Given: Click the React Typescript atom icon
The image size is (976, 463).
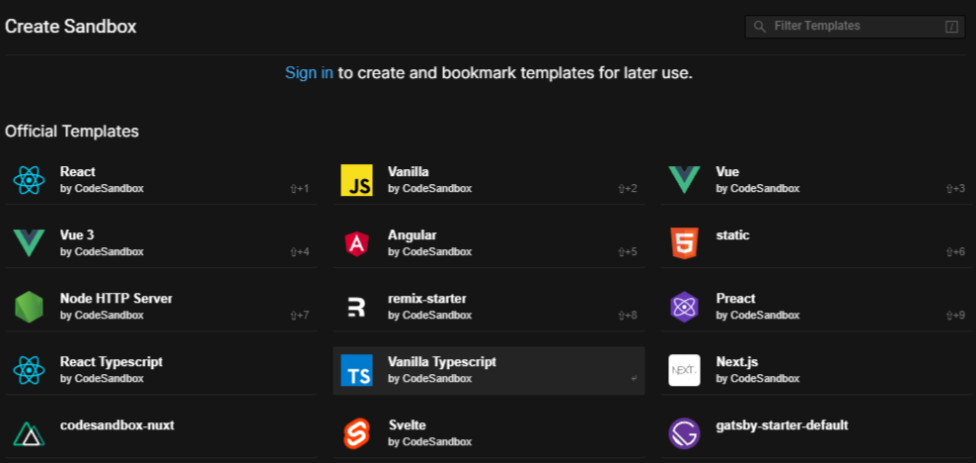Looking at the screenshot, I should click(x=29, y=370).
